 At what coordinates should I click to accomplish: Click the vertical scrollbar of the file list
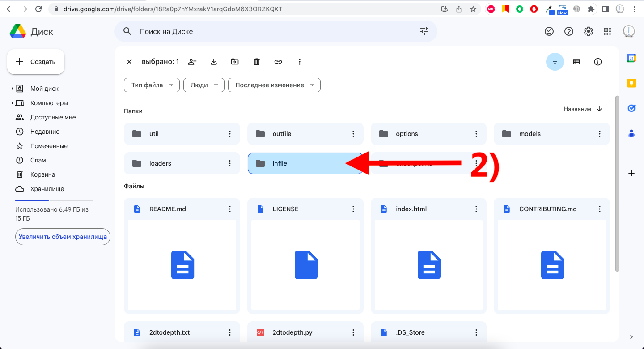[618, 183]
